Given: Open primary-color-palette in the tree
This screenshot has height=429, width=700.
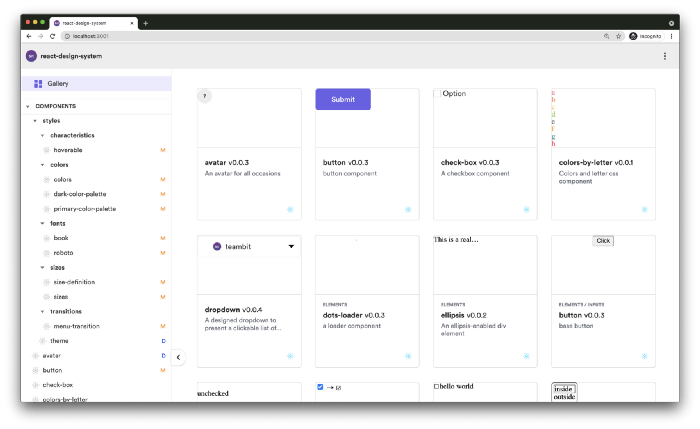Looking at the screenshot, I should point(85,209).
